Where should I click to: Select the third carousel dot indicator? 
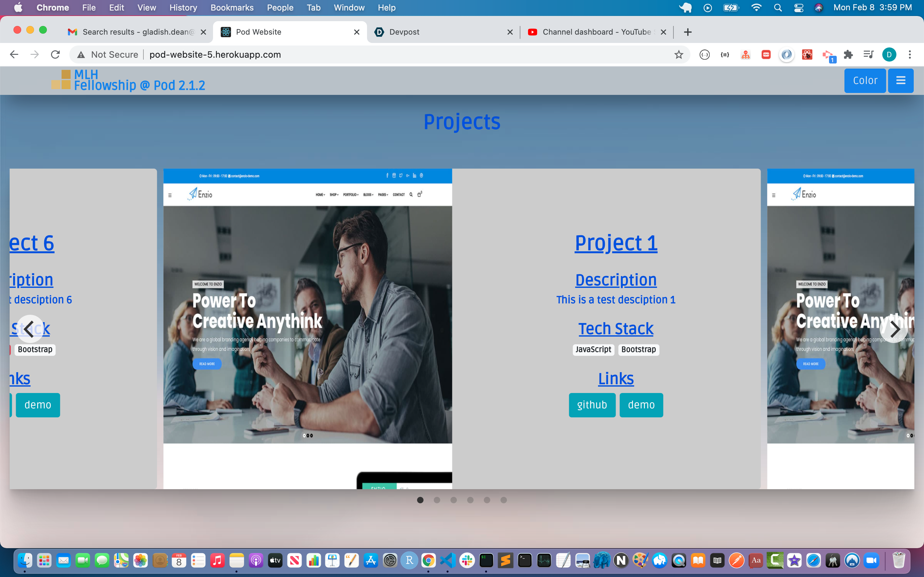454,500
